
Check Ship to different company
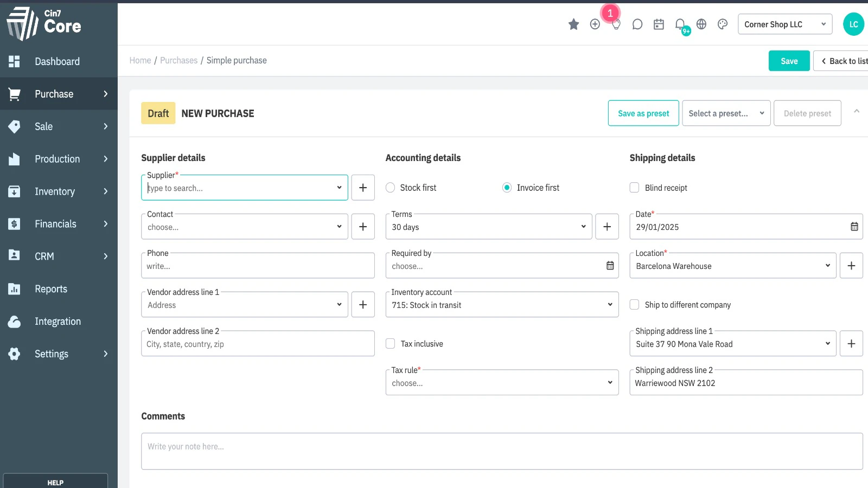click(x=634, y=305)
